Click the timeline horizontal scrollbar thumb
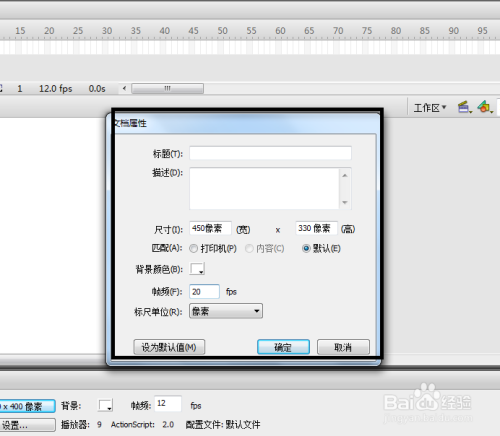Viewport: 500px width, 436px height. [167, 89]
